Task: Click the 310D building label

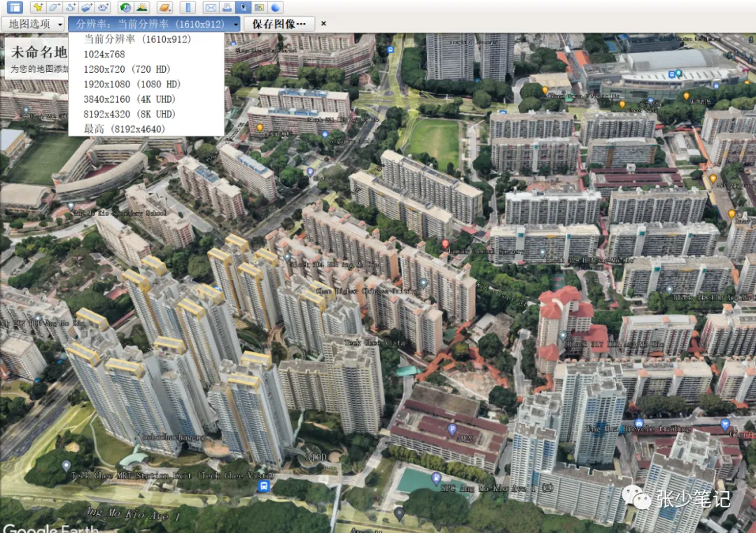Action: tap(316, 457)
